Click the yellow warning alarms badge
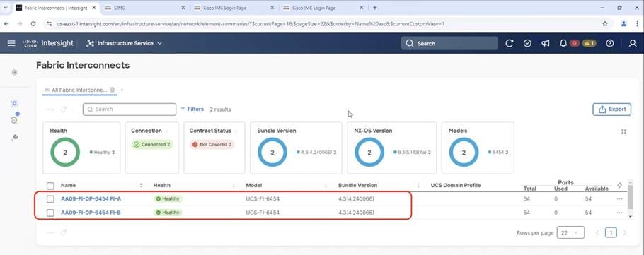Screen dimensions: 644x255 589,43
